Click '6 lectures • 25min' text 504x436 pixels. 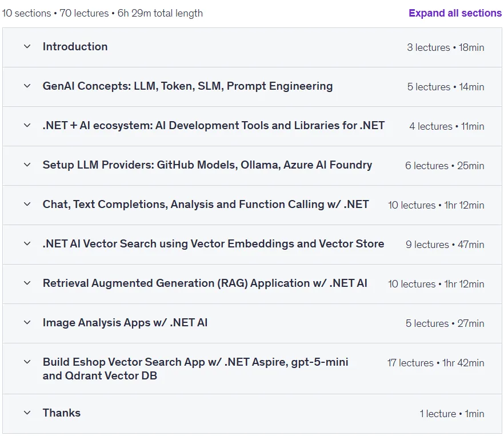(x=445, y=166)
